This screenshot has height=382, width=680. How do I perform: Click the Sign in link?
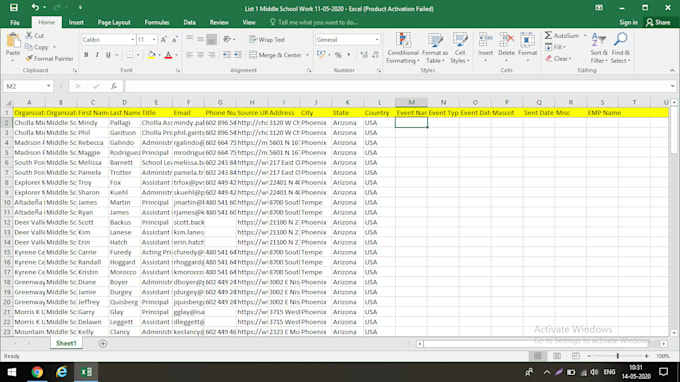[x=628, y=23]
